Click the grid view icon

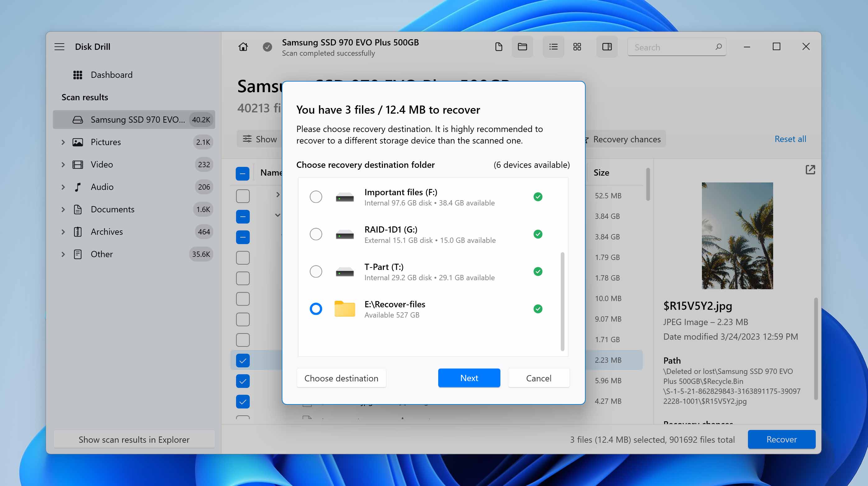577,47
